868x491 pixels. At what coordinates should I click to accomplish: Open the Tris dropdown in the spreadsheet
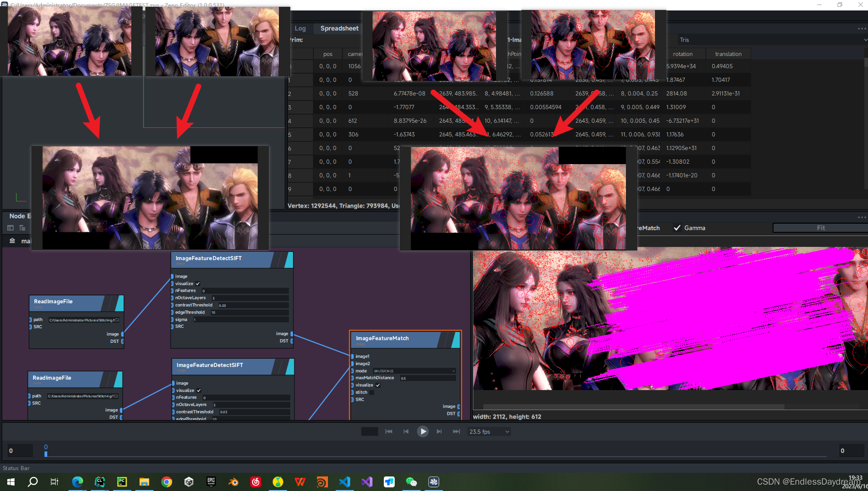click(772, 40)
